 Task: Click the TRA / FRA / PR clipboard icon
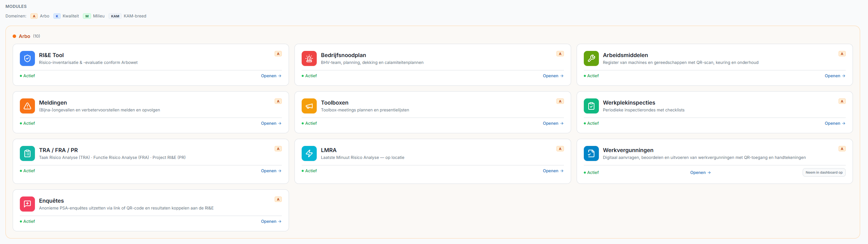click(x=27, y=153)
